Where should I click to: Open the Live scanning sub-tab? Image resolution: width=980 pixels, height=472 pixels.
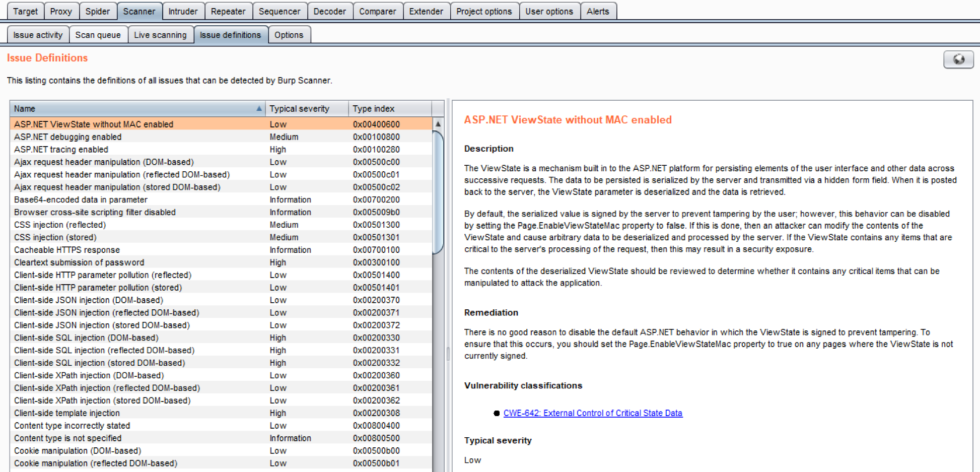160,35
